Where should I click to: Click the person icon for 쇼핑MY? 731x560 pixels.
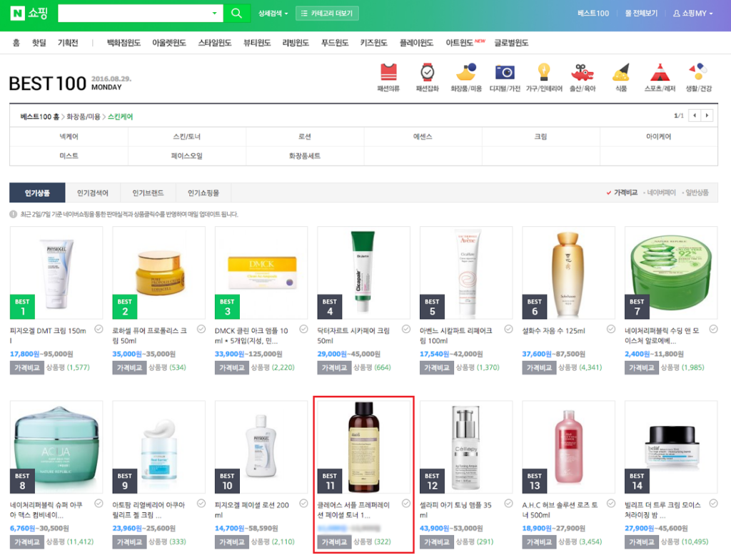pyautogui.click(x=676, y=14)
